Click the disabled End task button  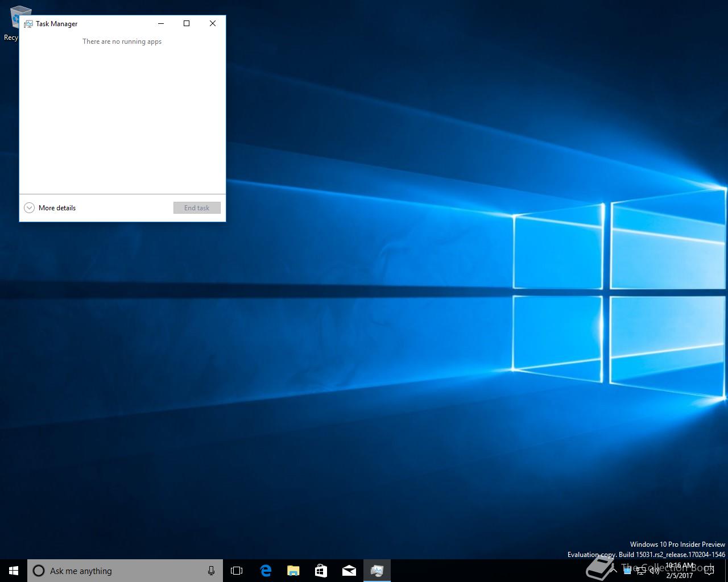pyautogui.click(x=197, y=208)
